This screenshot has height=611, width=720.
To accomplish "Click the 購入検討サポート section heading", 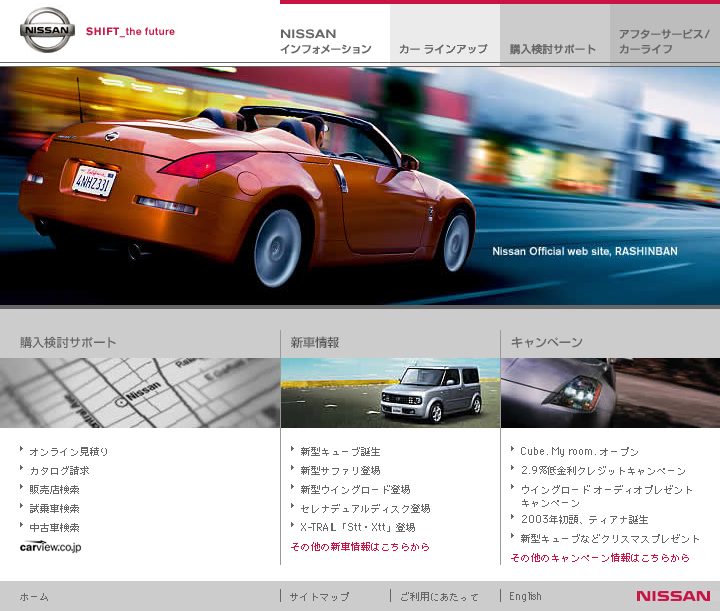I will (x=68, y=342).
